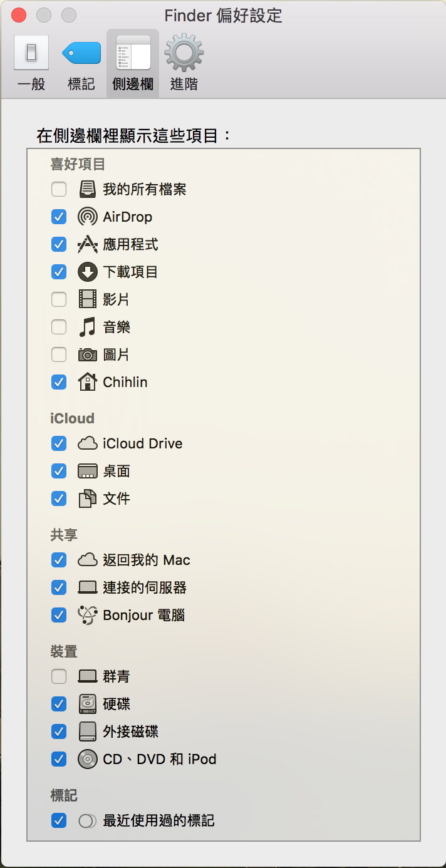446x868 pixels.
Task: Uncheck the CD、DVD 和 iPod checkbox
Action: (x=59, y=759)
